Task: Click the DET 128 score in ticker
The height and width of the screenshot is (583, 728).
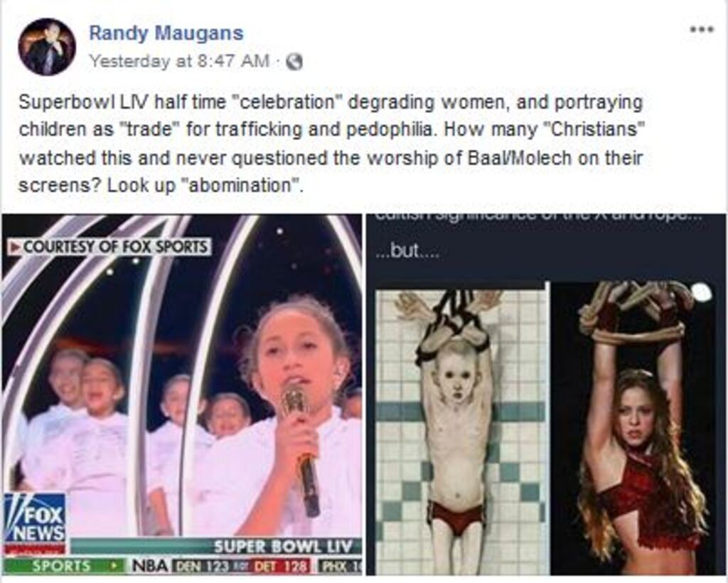Action: click(282, 566)
